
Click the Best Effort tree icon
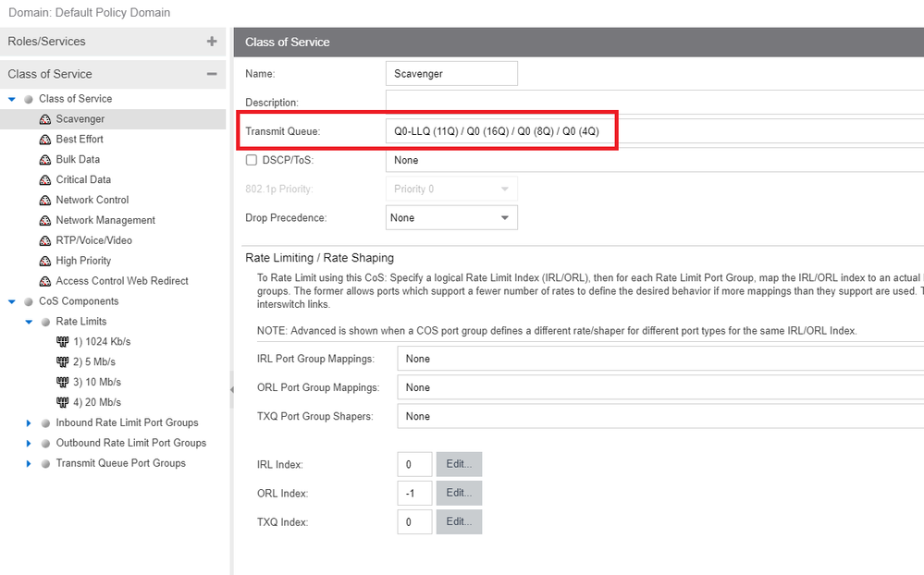pyautogui.click(x=45, y=140)
